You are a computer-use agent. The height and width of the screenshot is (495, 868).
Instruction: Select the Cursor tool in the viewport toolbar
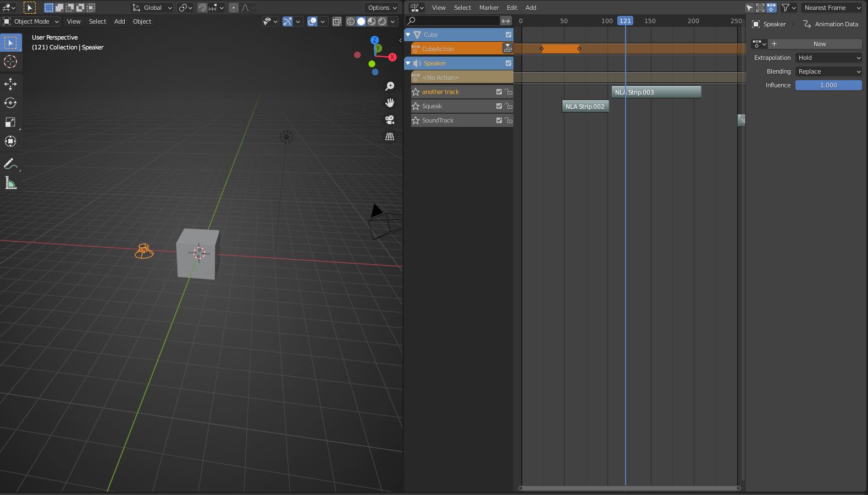10,62
